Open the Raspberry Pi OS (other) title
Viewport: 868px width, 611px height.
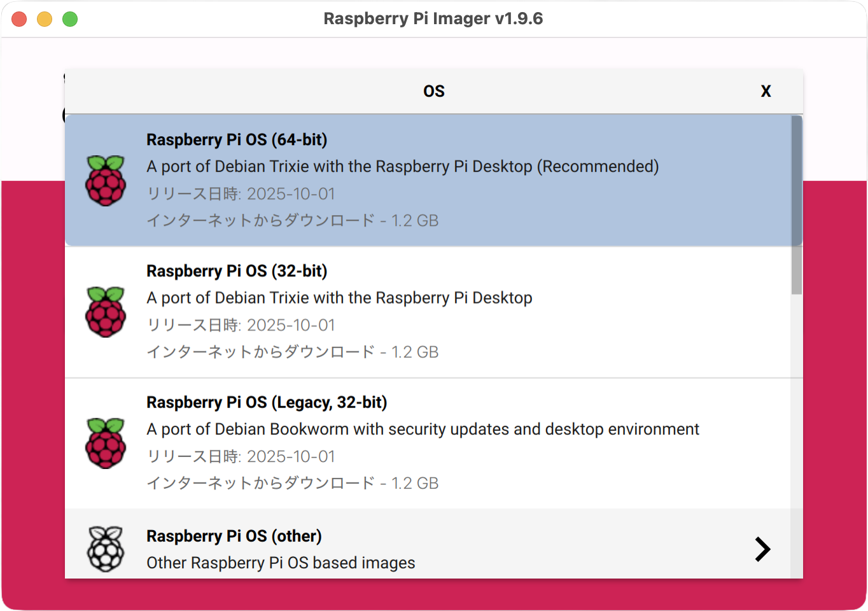point(234,537)
